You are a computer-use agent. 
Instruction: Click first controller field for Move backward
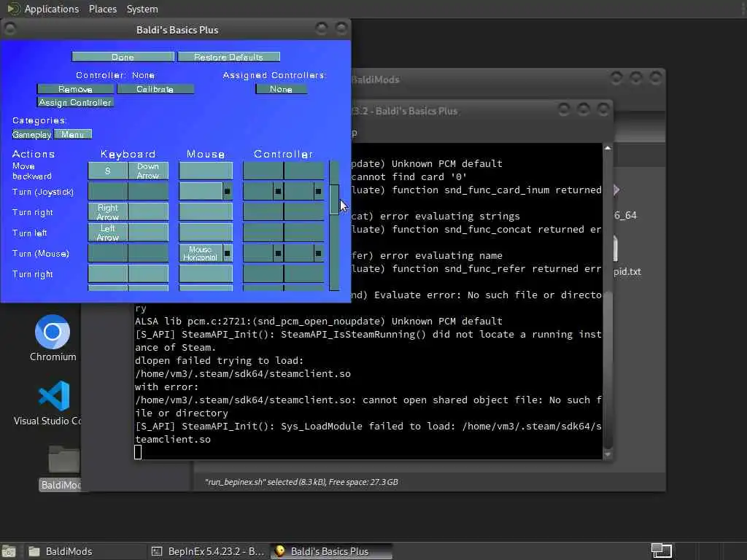click(263, 171)
